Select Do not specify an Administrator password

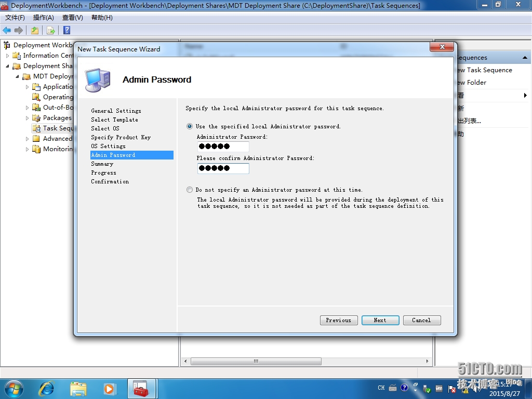190,190
